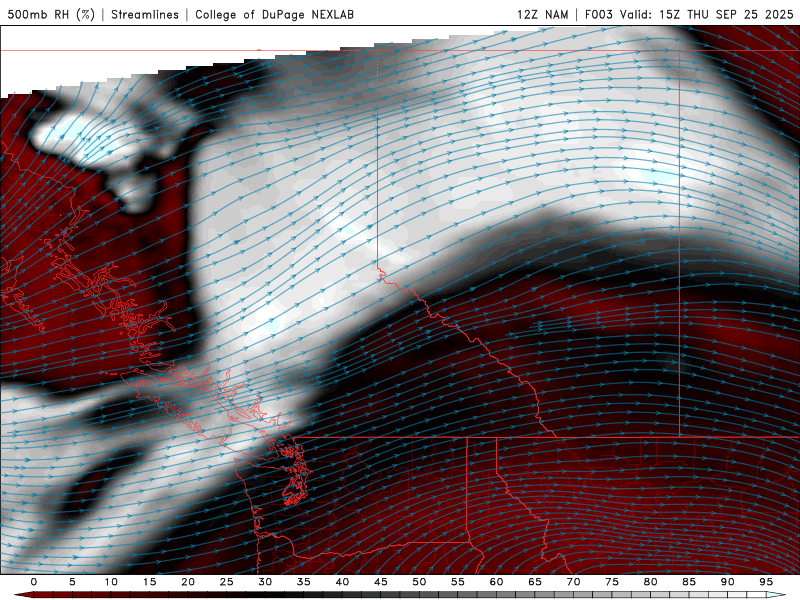Viewport: 800px width, 600px height.
Task: Click the colorbar label "75"
Action: click(x=612, y=582)
